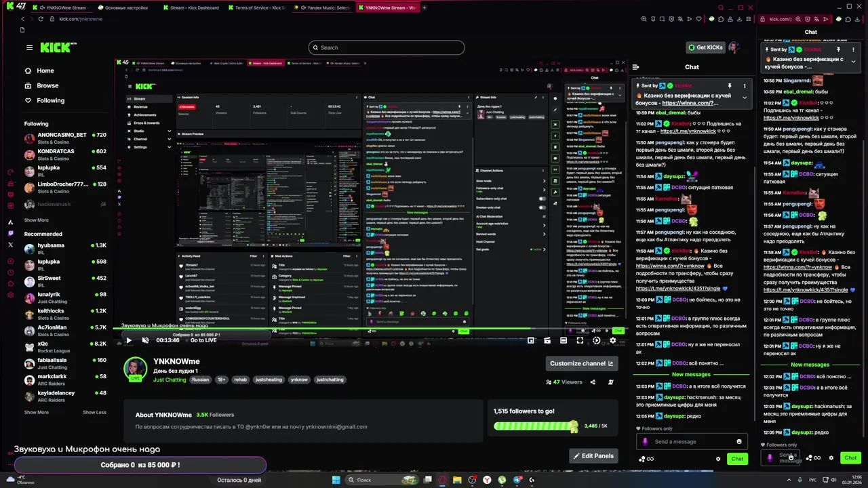Image resolution: width=868 pixels, height=488 pixels.
Task: Open emoji picker in main chat input
Action: (x=739, y=441)
